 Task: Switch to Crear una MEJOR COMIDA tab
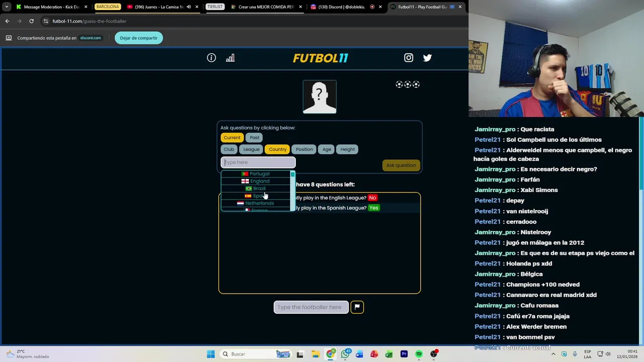pos(267,7)
